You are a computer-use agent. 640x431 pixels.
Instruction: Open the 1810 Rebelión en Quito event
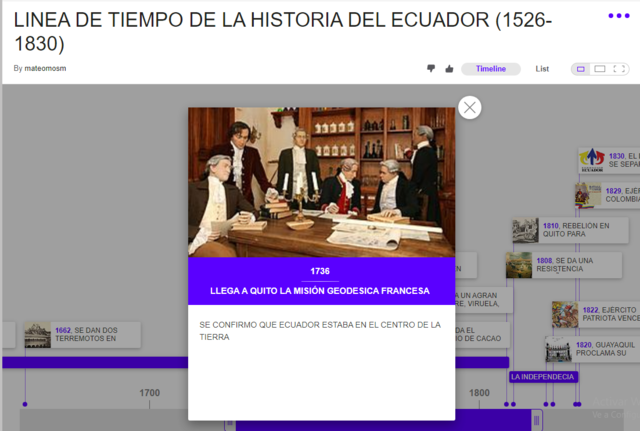coord(570,230)
